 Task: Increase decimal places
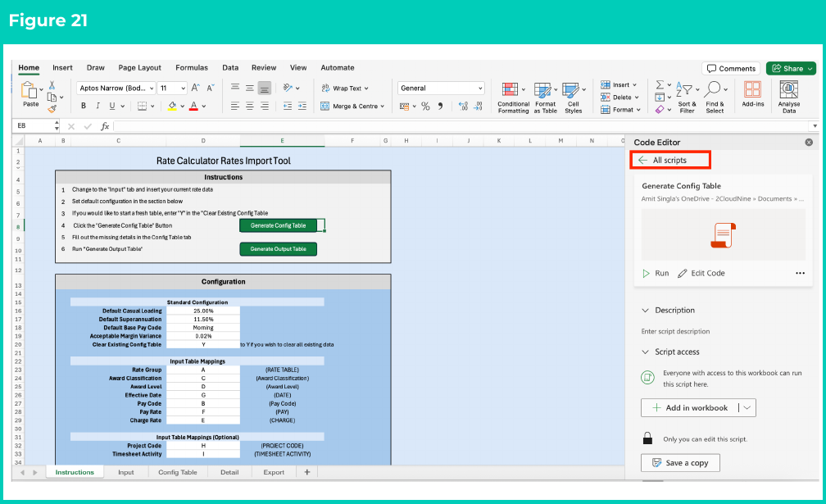coord(463,107)
